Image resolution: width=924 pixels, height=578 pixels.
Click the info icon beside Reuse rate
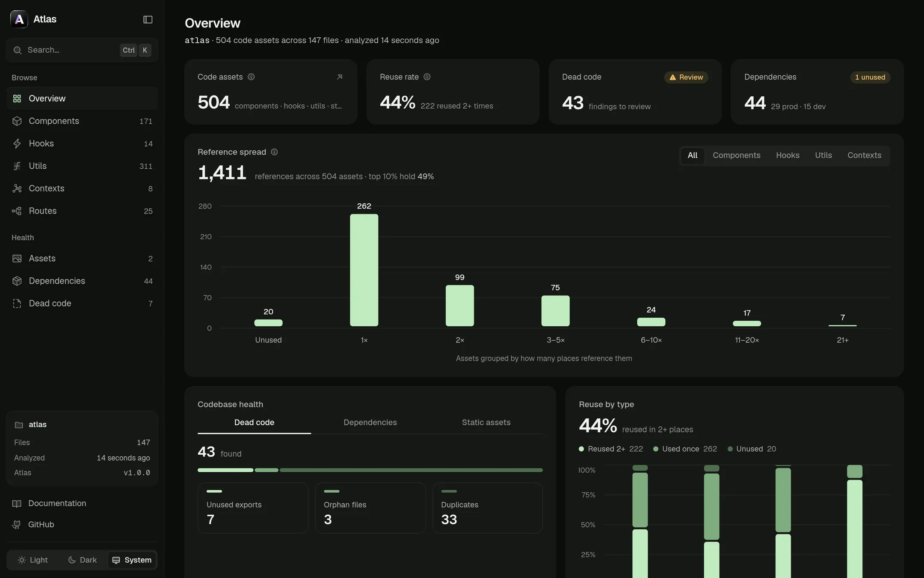tap(427, 77)
